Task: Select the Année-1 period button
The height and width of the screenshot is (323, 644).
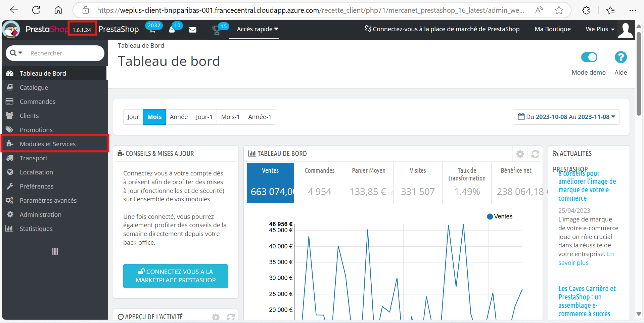Action: 260,117
